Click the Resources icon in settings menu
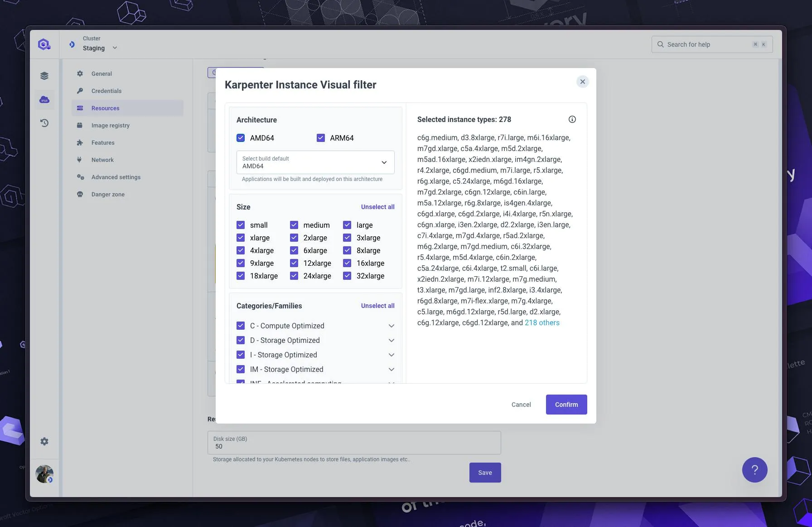Viewport: 812px width, 527px height. (80, 108)
